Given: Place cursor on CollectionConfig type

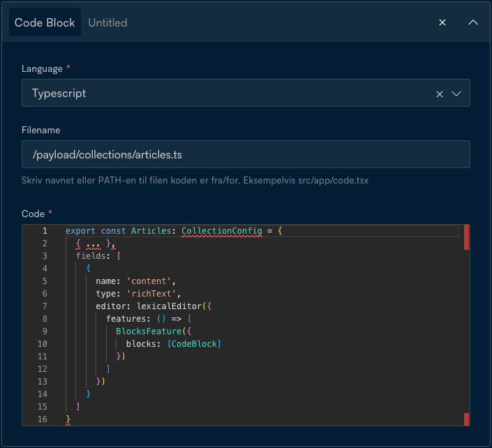Looking at the screenshot, I should click(221, 231).
